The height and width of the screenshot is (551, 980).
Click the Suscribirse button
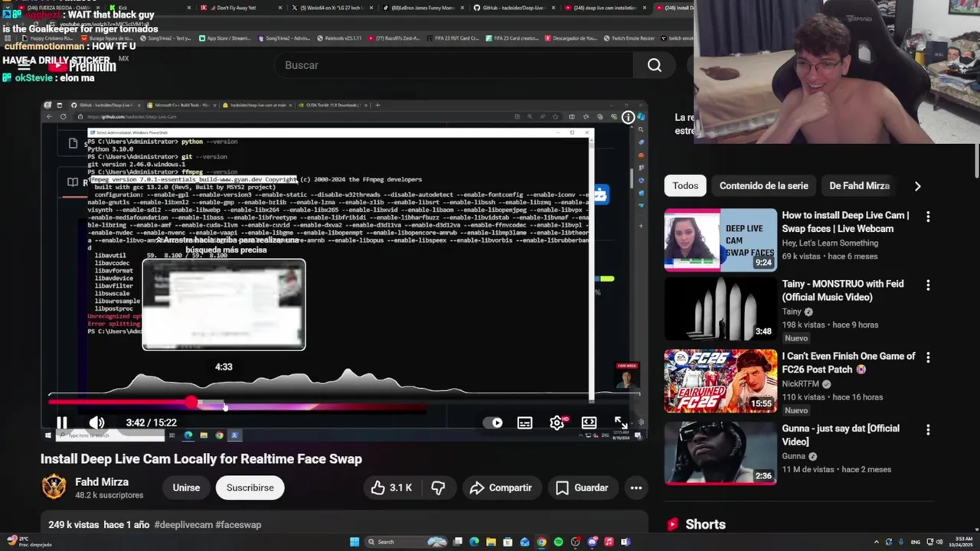(250, 487)
